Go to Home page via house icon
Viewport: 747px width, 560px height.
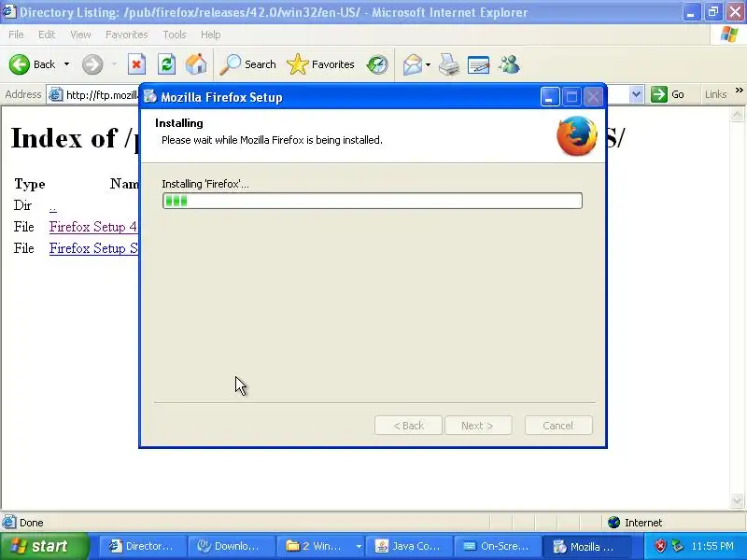(196, 64)
